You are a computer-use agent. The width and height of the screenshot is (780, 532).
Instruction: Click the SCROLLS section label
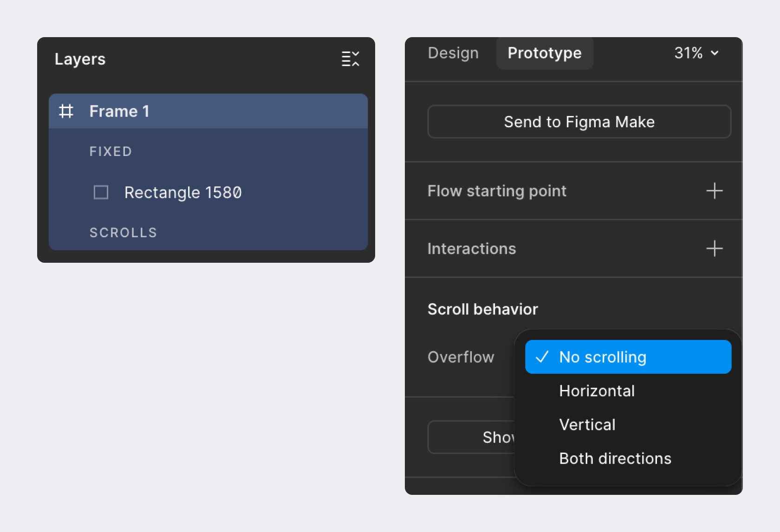tap(123, 233)
